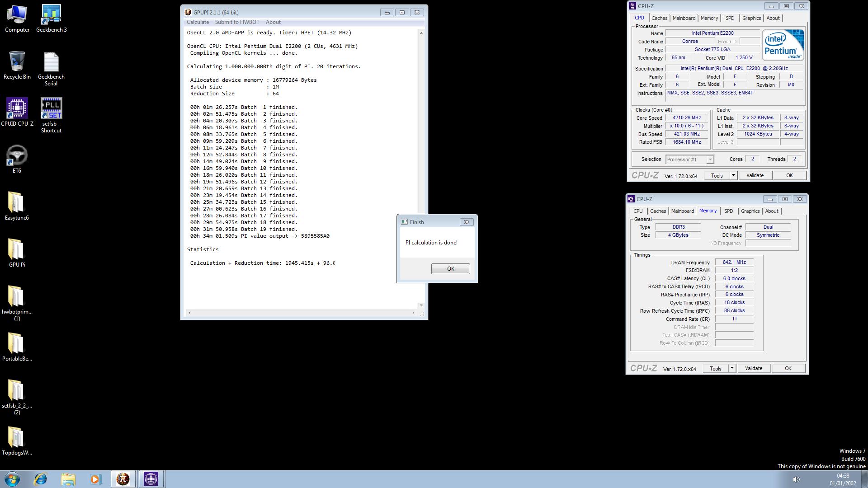Open the Windows Start menu

[12, 479]
